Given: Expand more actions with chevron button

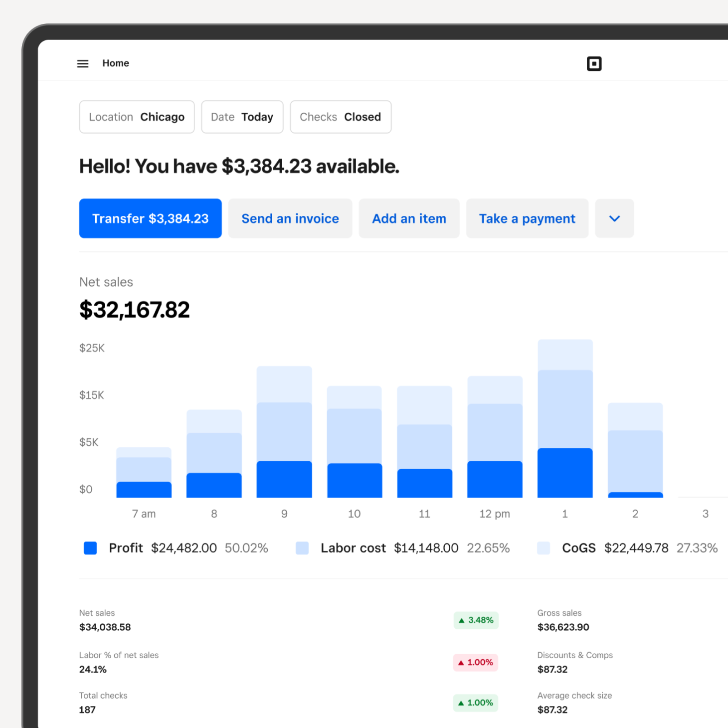Looking at the screenshot, I should click(x=614, y=218).
